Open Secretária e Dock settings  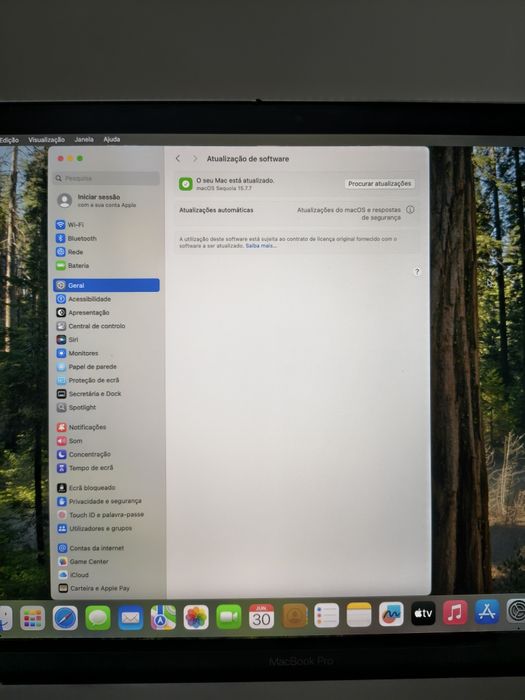coord(106,394)
